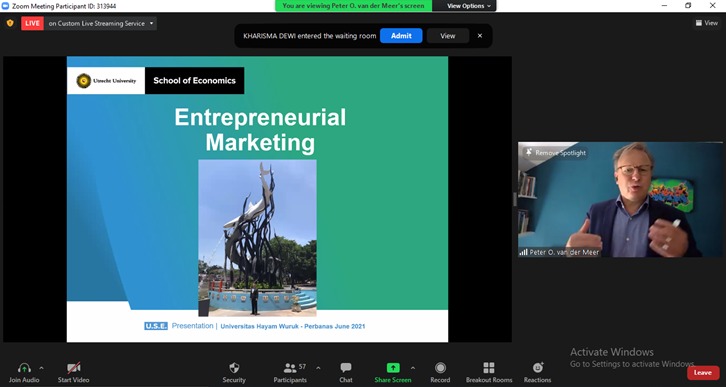Click signal strength icon on speaker name
The height and width of the screenshot is (387, 726).
point(523,252)
